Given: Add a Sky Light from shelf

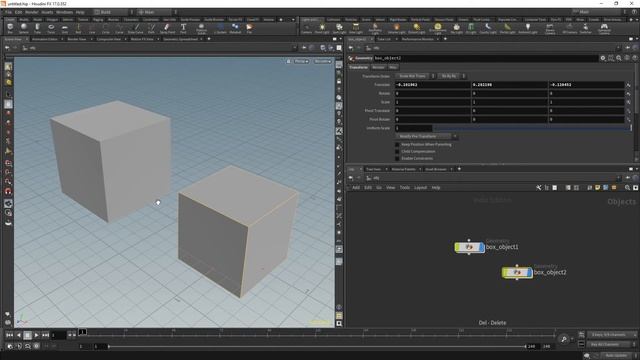Looking at the screenshot, I should pos(456,28).
